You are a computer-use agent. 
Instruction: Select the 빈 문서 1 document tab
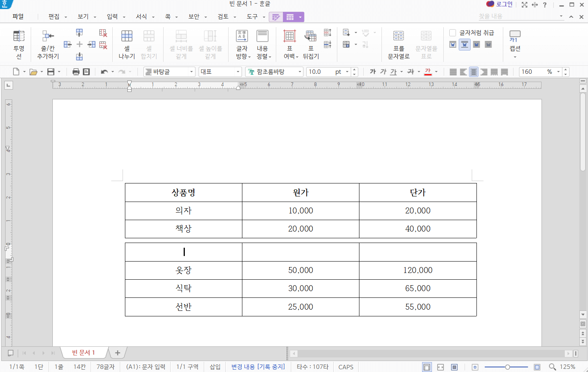84,353
